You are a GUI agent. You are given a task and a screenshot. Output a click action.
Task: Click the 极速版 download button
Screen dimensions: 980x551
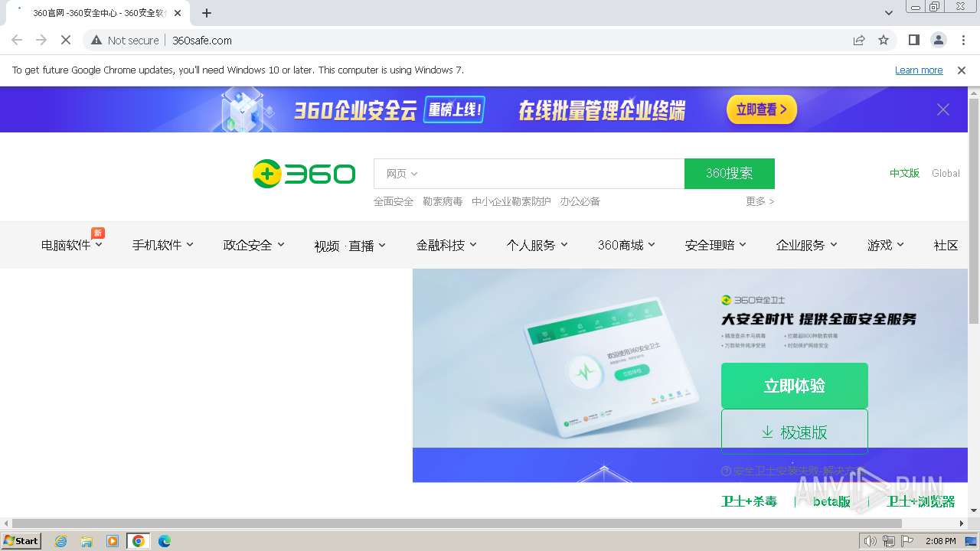click(x=794, y=432)
